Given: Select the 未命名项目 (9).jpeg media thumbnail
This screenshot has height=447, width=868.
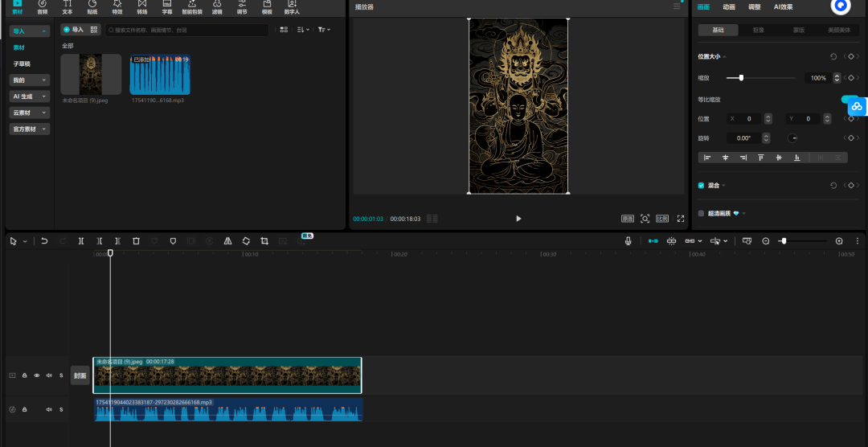Looking at the screenshot, I should coord(91,74).
